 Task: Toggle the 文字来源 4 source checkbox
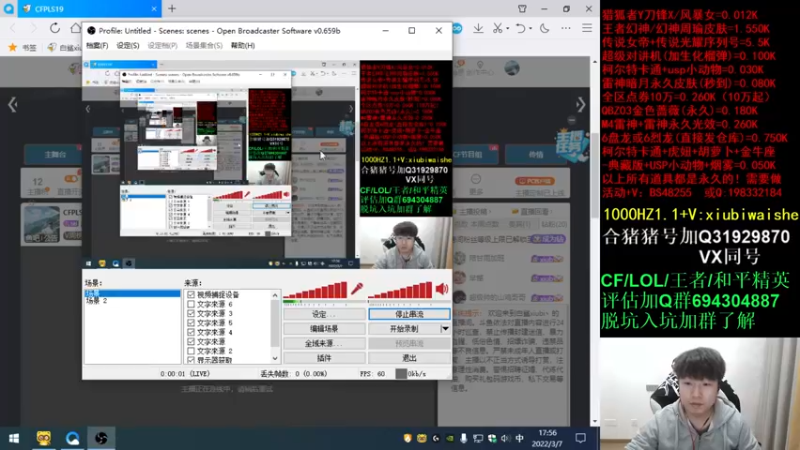point(191,332)
